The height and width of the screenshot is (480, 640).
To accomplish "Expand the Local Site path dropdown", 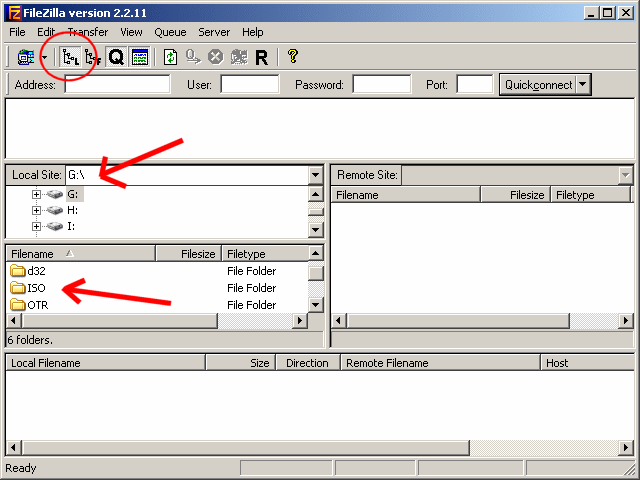I will (x=315, y=175).
